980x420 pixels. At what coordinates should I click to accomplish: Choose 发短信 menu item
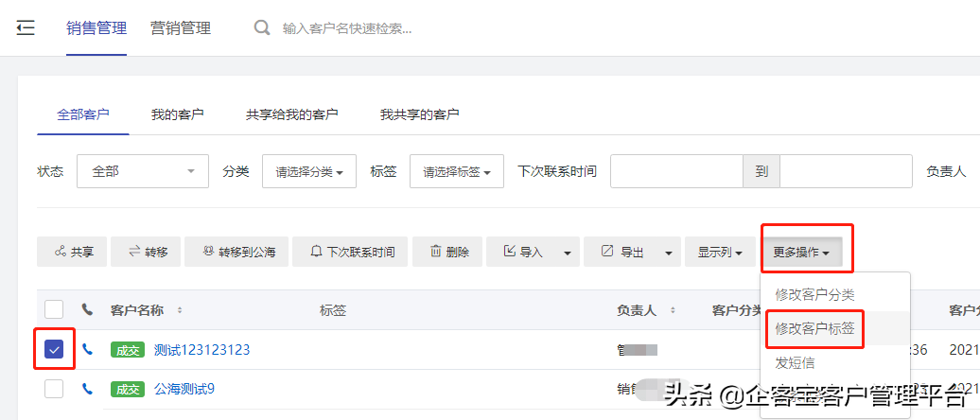point(795,362)
